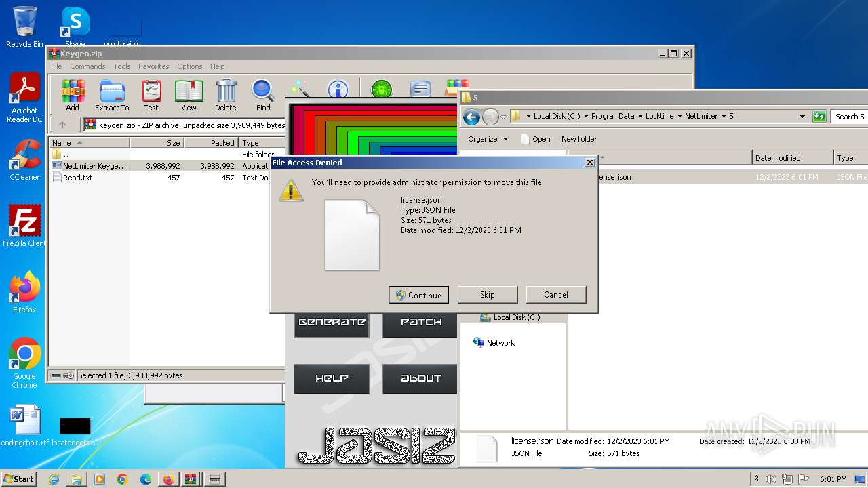868x488 pixels.
Task: Select the NetLimiter Keygen file row in WinRAR
Action: coord(166,166)
